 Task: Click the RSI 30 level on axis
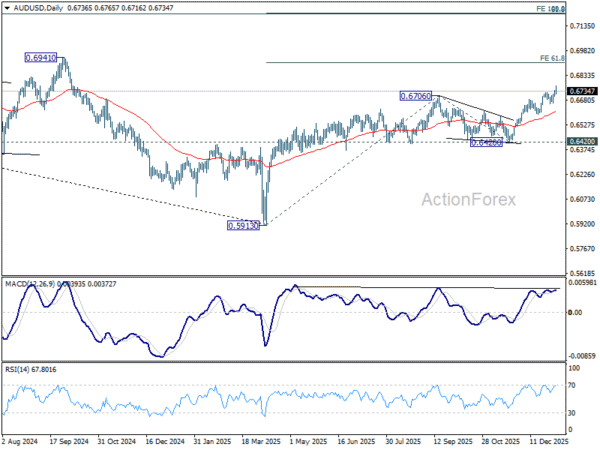click(x=574, y=411)
